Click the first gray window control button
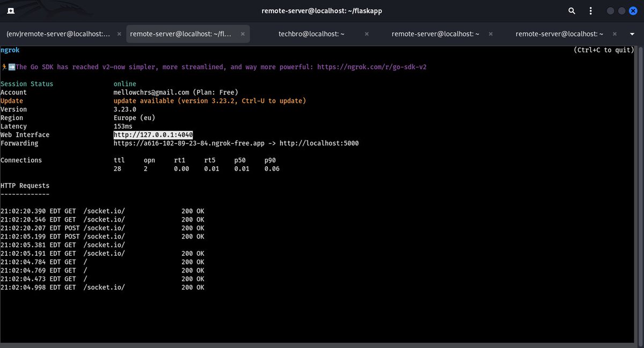The width and height of the screenshot is (644, 348). click(611, 11)
